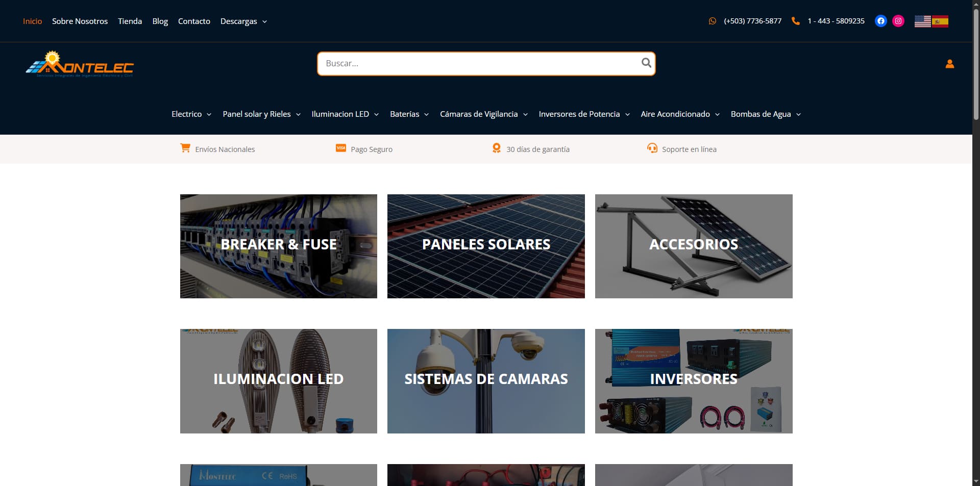Click the page vertical scrollbar

tap(976, 243)
